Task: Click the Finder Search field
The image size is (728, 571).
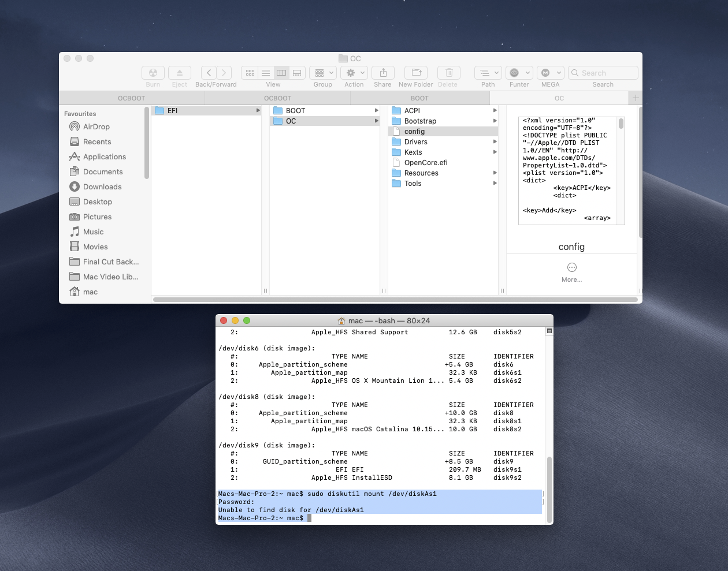Action: click(x=603, y=73)
